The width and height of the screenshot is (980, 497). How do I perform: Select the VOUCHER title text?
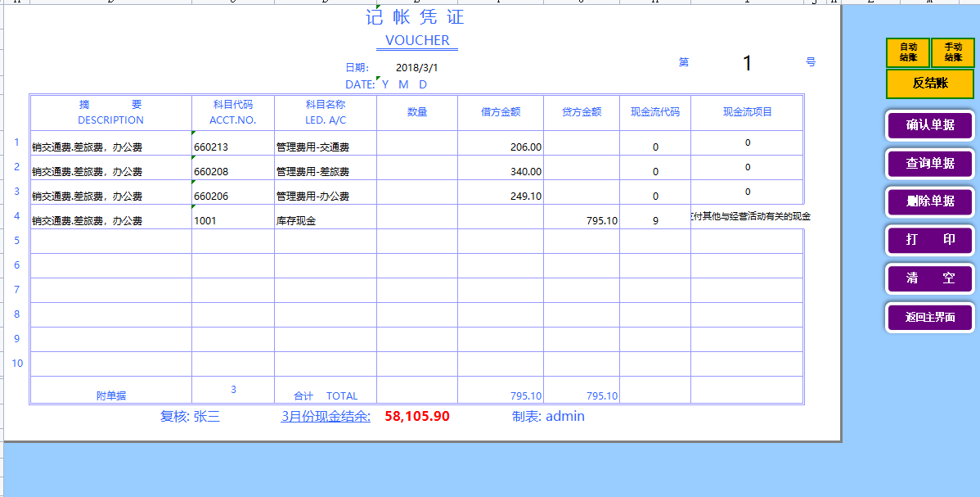(x=417, y=41)
